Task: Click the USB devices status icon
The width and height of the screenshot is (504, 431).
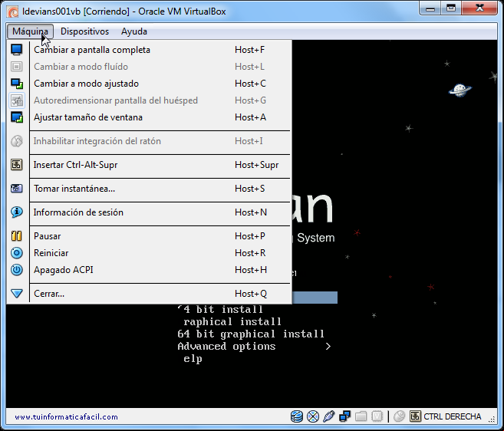Action: pos(328,416)
